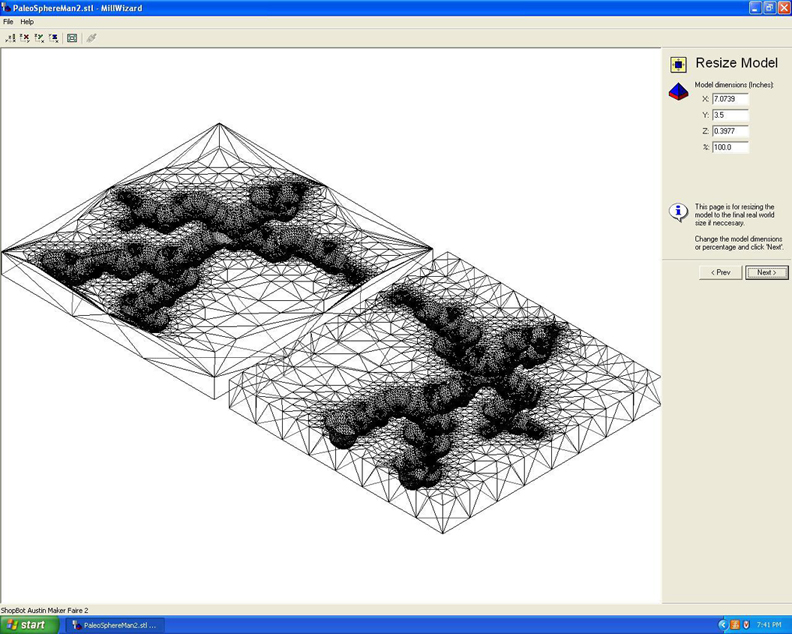This screenshot has height=634, width=792.
Task: Click the green Y view toolbar icon
Action: point(39,38)
